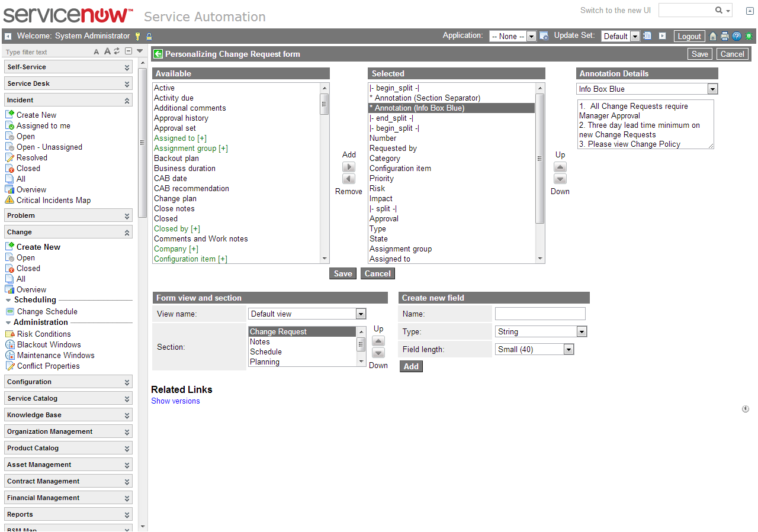
Task: Open help via the blue question mark icon
Action: [x=737, y=36]
